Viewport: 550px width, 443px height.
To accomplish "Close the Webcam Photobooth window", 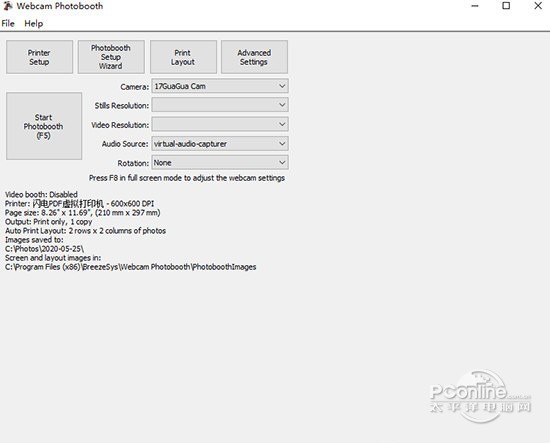I will [538, 6].
